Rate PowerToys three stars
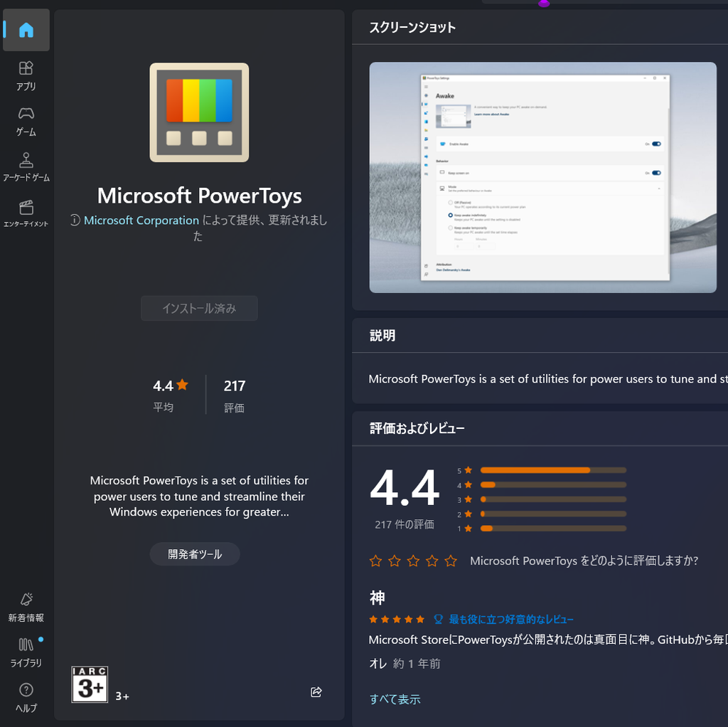The width and height of the screenshot is (728, 727). [413, 561]
